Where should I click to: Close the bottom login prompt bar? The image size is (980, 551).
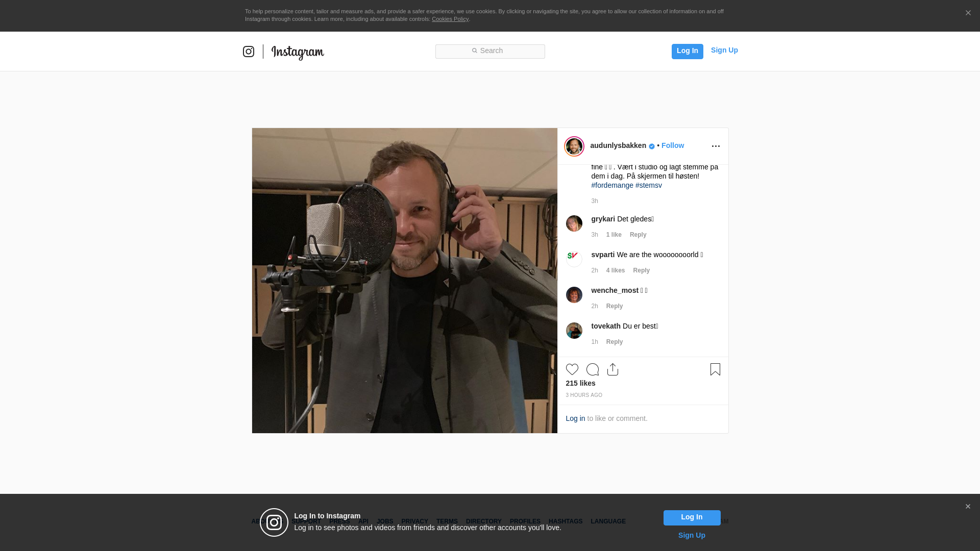pyautogui.click(x=968, y=507)
